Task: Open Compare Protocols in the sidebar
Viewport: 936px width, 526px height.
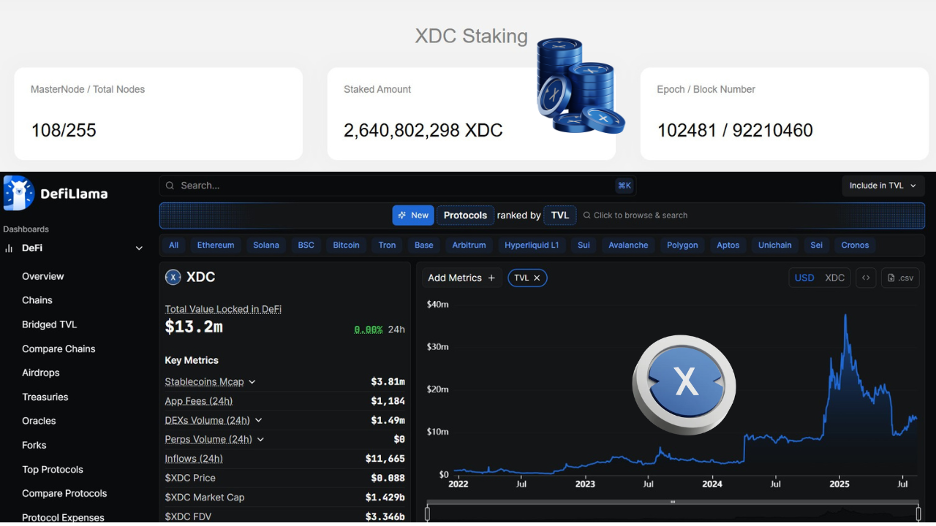Action: tap(64, 494)
